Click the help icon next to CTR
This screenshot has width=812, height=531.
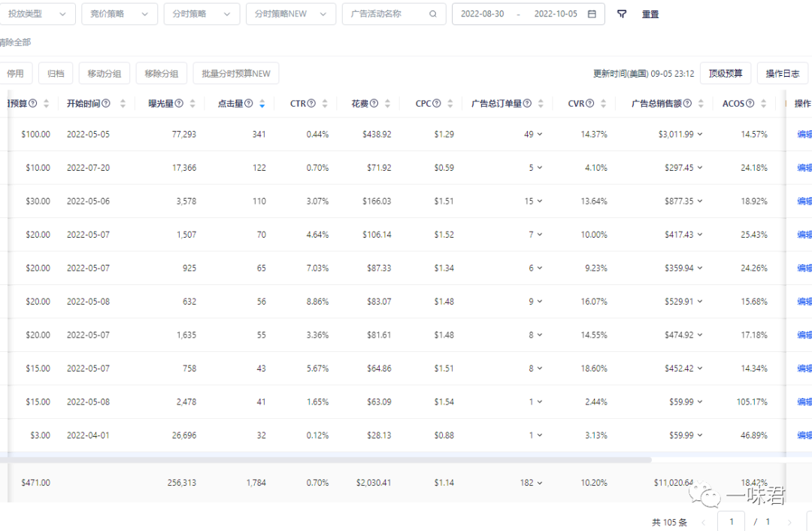[311, 104]
